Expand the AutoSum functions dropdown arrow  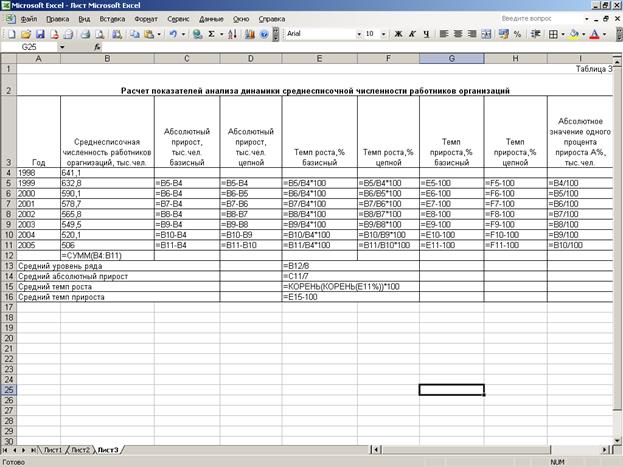221,34
